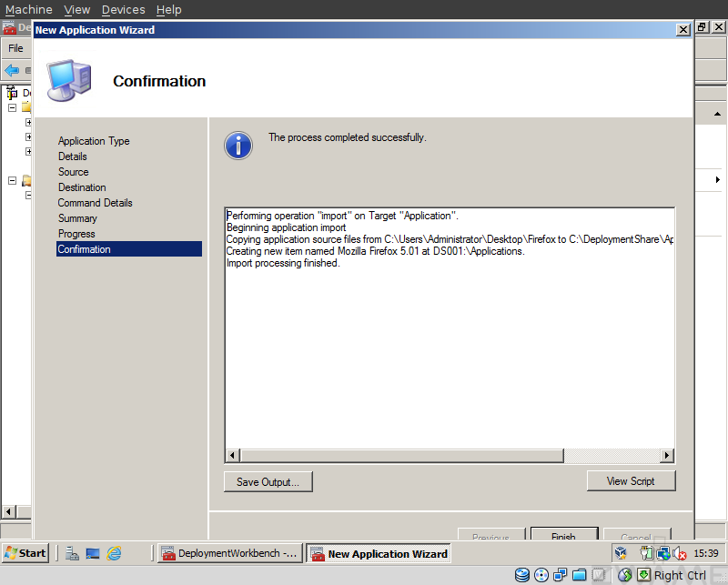Open the VirtualBox View menu
Screen dimensions: 728x585
(77, 9)
